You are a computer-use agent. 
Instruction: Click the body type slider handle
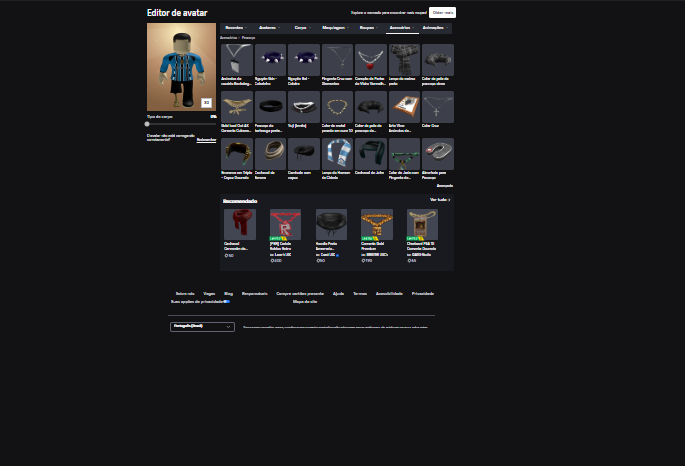coord(147,124)
